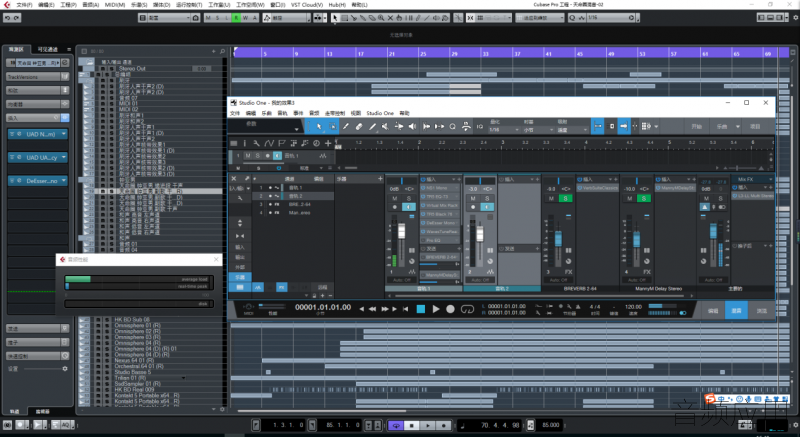This screenshot has height=437, width=800.
Task: Disable solo on MannyM Delay Stereo channel
Action: [x=644, y=198]
